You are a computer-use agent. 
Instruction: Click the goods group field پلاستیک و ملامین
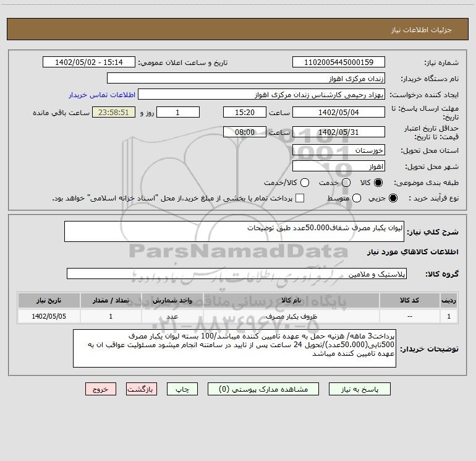click(237, 274)
